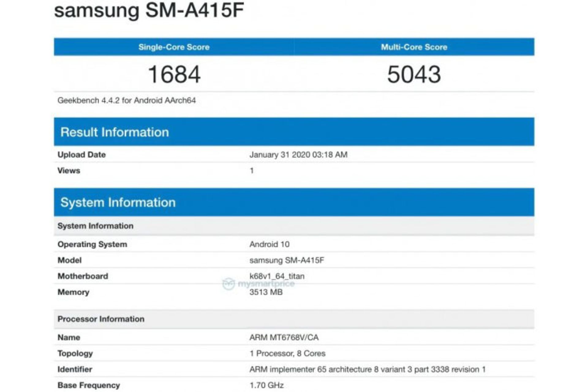
Task: Select the Views count value 1
Action: point(251,171)
